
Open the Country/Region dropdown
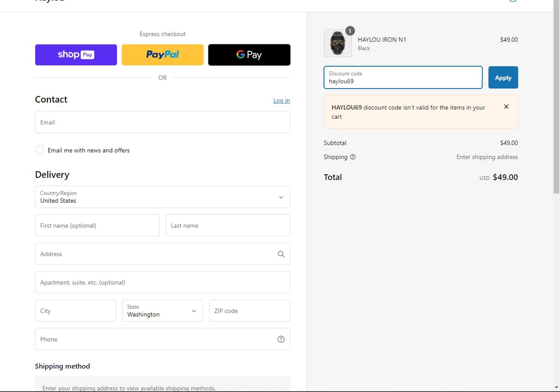coord(162,197)
